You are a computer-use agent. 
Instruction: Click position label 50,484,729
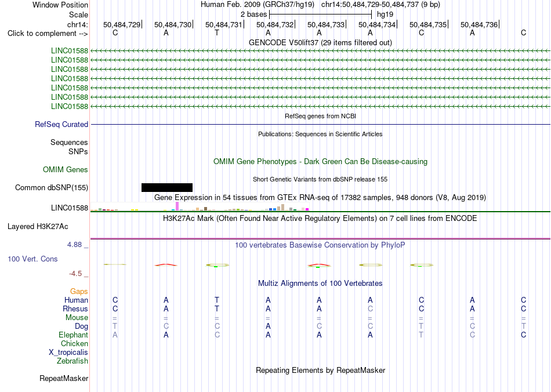122,24
